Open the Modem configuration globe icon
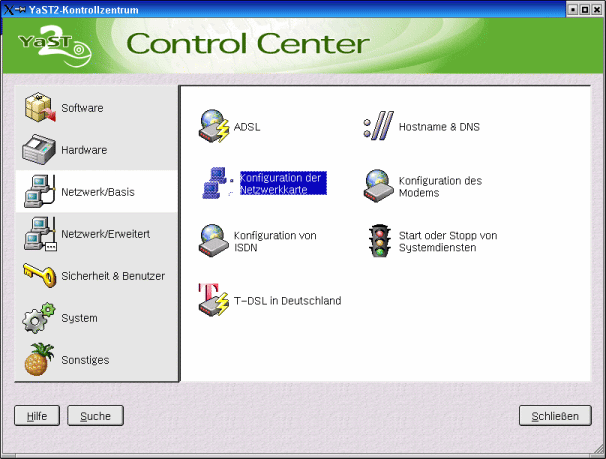The height and width of the screenshot is (459, 606). click(x=378, y=186)
